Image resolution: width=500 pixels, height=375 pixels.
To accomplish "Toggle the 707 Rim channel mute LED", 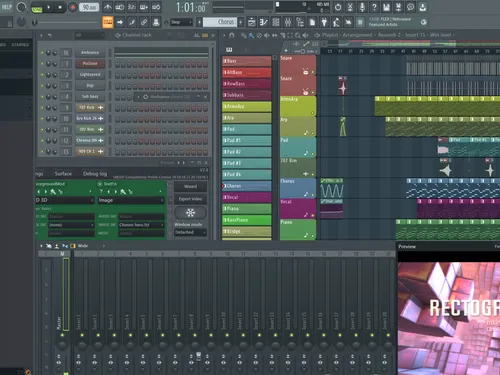I will pyautogui.click(x=42, y=130).
